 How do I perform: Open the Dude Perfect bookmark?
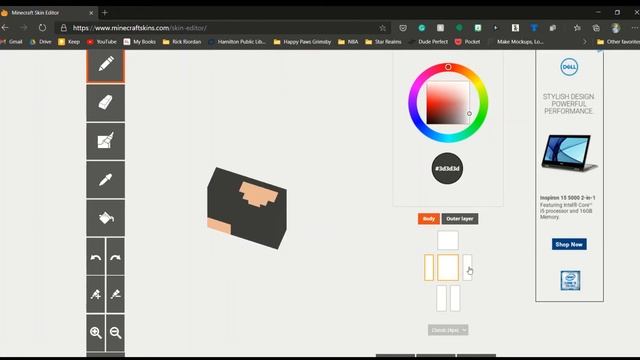click(x=429, y=42)
